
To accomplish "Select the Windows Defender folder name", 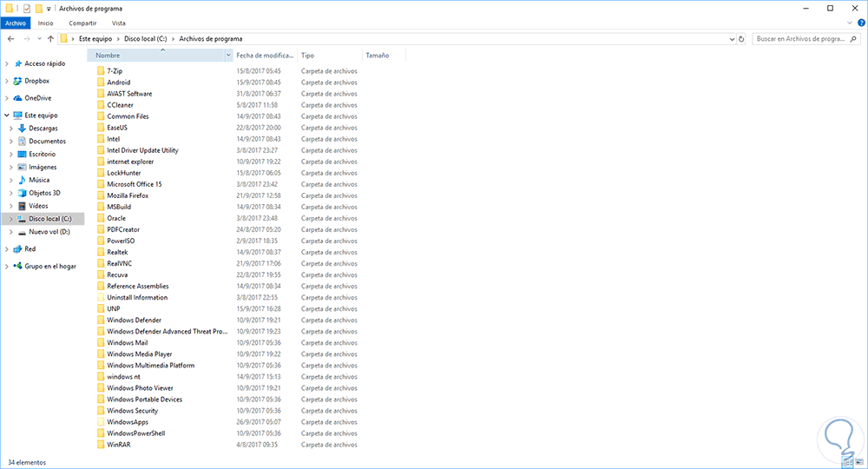I will coord(134,320).
